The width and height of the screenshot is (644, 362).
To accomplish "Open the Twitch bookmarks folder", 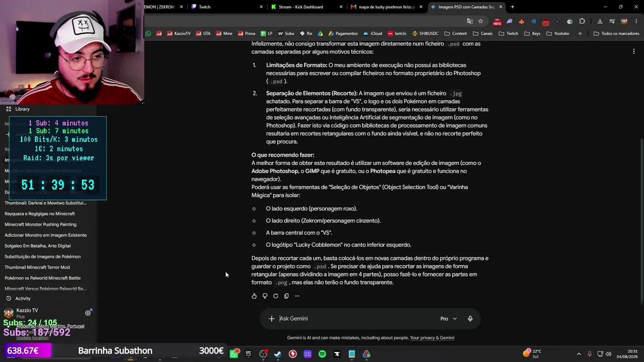I will [x=508, y=34].
